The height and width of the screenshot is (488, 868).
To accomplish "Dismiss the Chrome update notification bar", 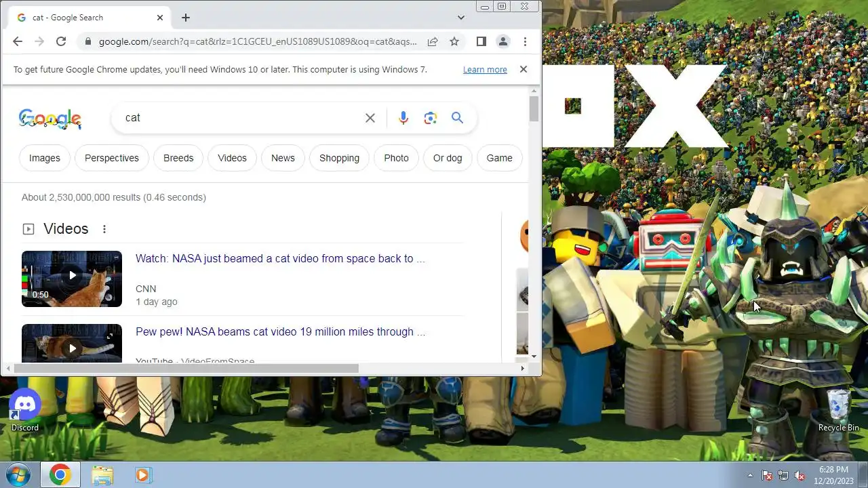I will (x=524, y=69).
